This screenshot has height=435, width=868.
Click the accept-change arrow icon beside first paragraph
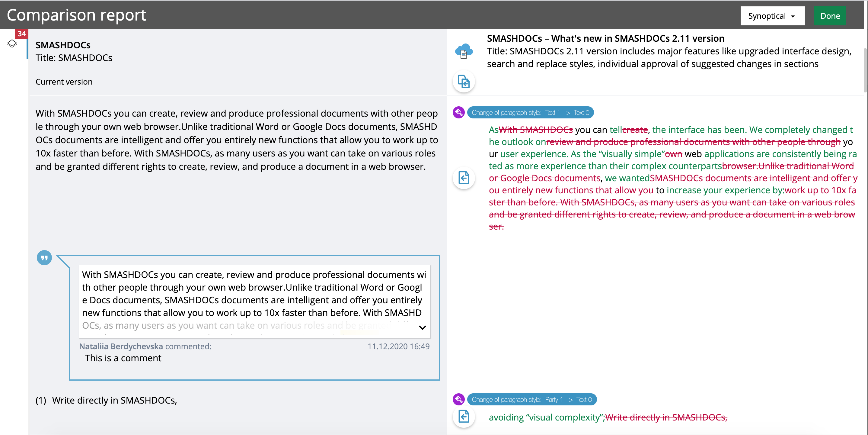coord(464,178)
